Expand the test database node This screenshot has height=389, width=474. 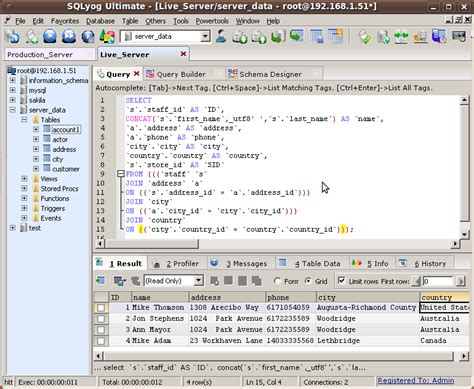click(x=13, y=228)
